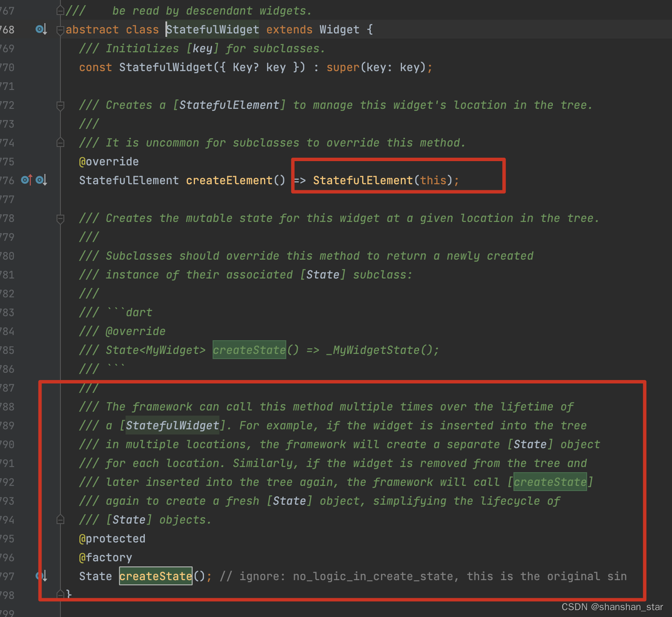Click the Widget superclass after extends
Viewport: 672px width, 617px height.
pos(339,29)
